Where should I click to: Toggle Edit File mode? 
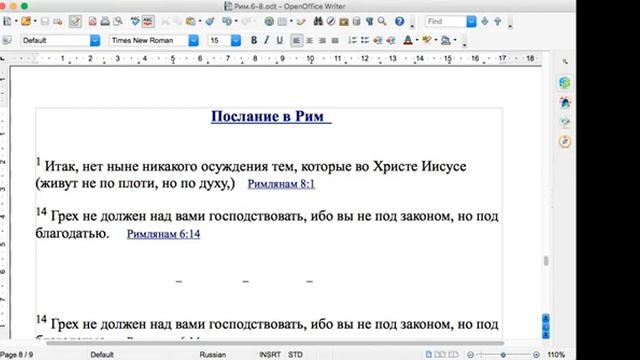click(75, 21)
